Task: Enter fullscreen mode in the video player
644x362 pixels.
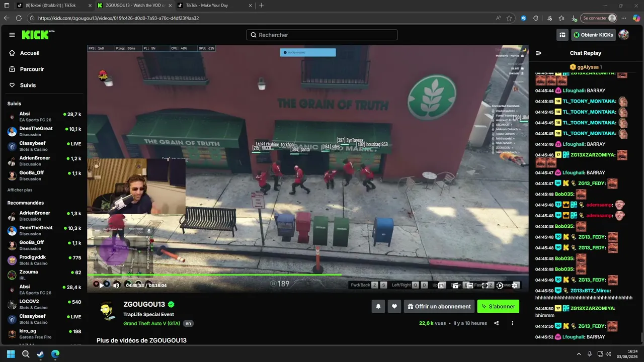Action: (x=485, y=285)
